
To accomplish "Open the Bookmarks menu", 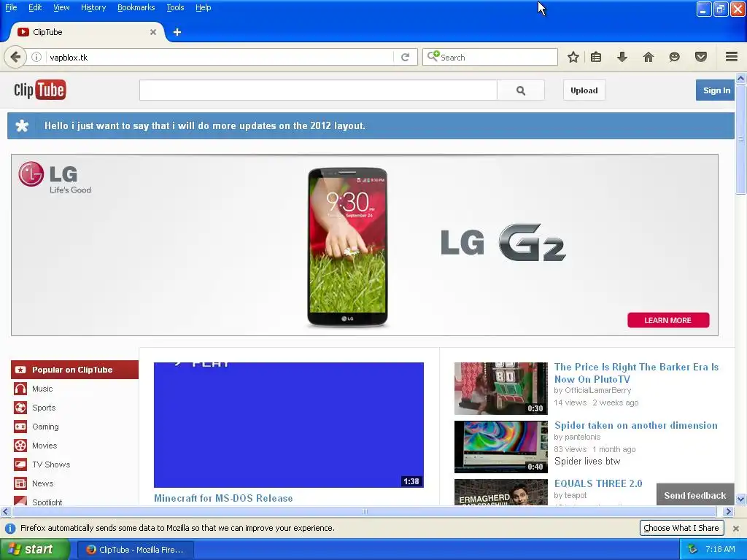I will pos(136,7).
